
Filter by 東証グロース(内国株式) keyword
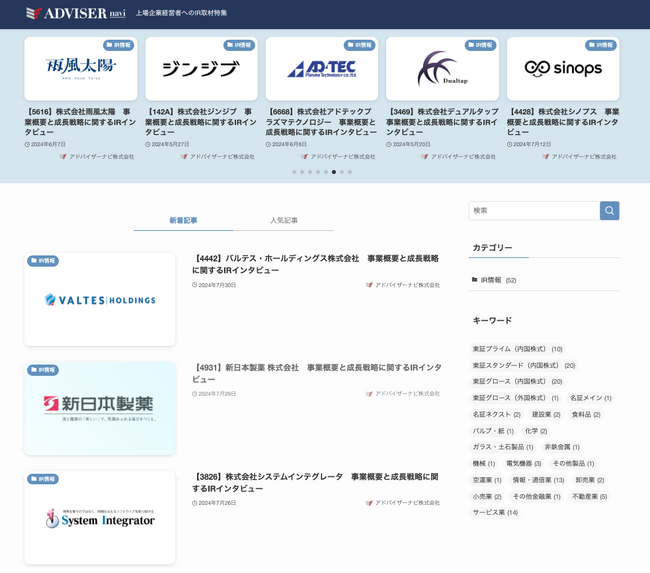517,381
